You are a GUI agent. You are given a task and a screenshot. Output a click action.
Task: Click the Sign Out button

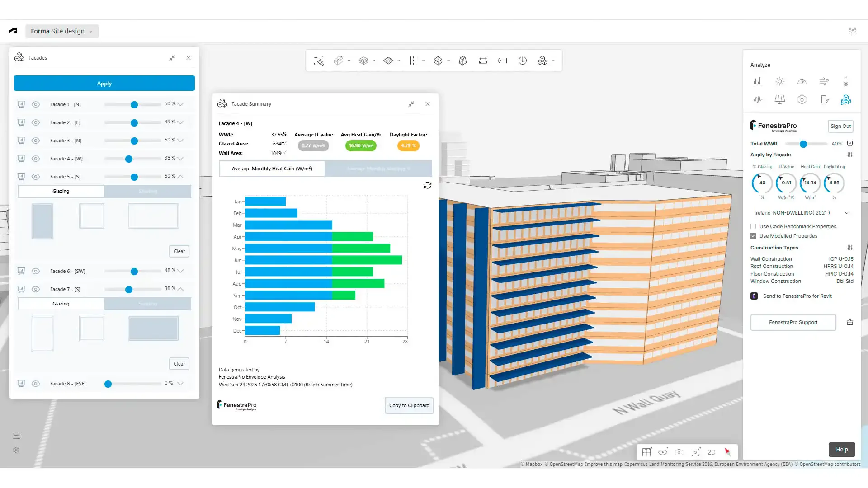(840, 126)
